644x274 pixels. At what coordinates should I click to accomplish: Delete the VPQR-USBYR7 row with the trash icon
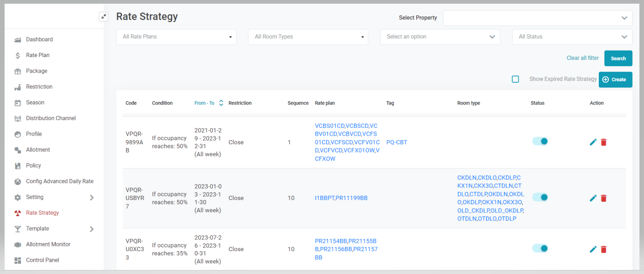click(603, 198)
